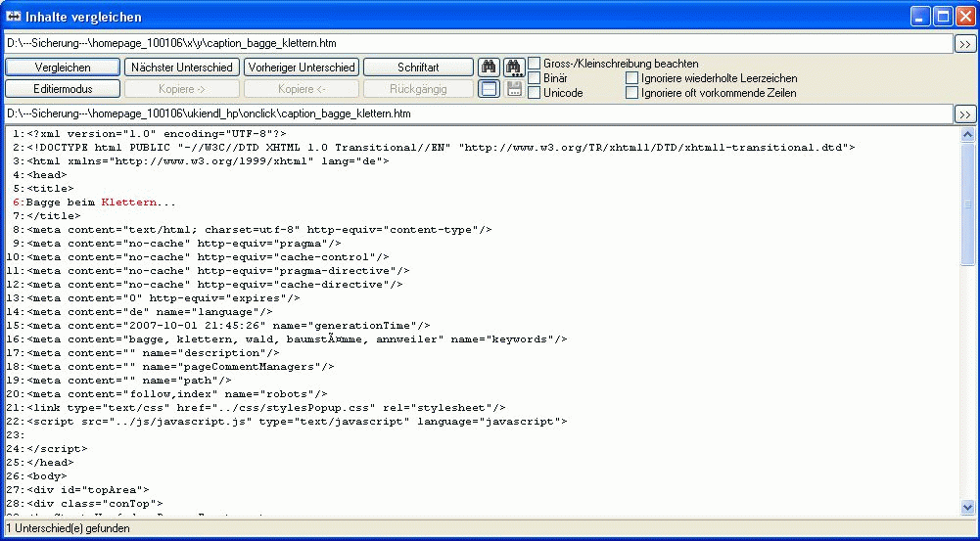Click line 17 description meta tag
Image resolution: width=980 pixels, height=541 pixels.
pos(153,353)
